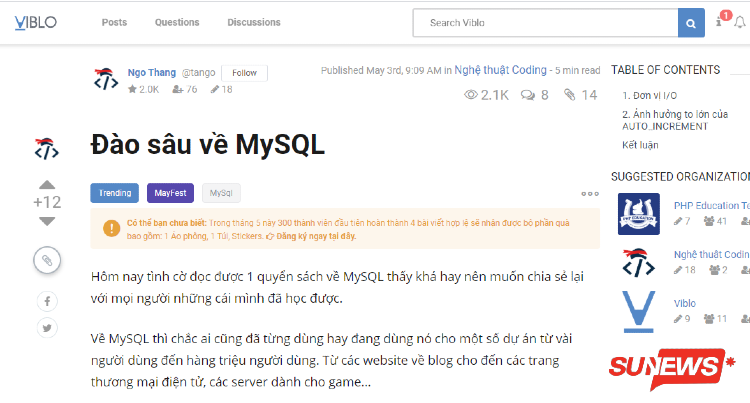Click the +12 vote score
Image resolution: width=750 pixels, height=403 pixels.
[x=47, y=203]
